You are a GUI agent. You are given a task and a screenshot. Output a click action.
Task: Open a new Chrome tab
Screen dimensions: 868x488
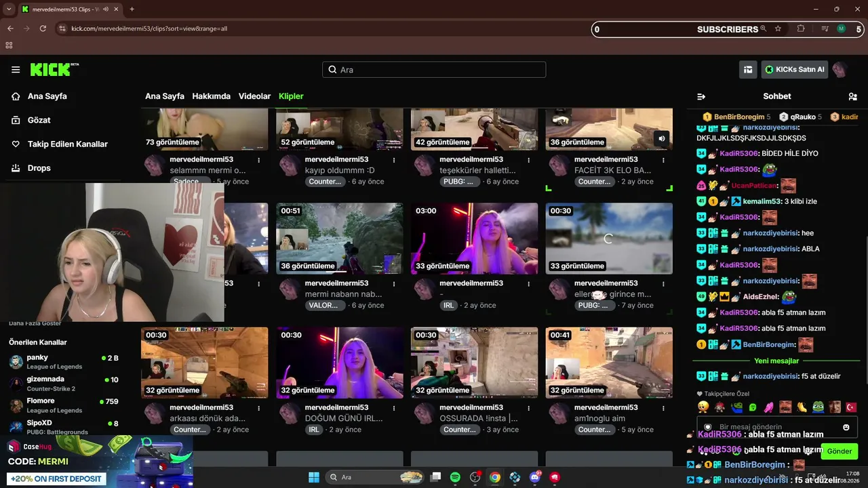(x=132, y=9)
